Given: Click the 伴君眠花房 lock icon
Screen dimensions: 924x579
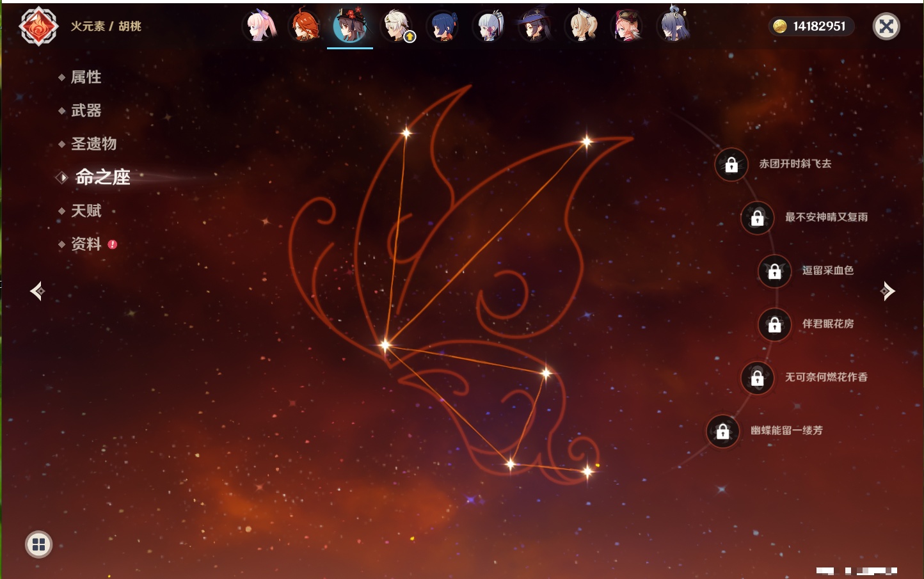Looking at the screenshot, I should click(x=774, y=325).
